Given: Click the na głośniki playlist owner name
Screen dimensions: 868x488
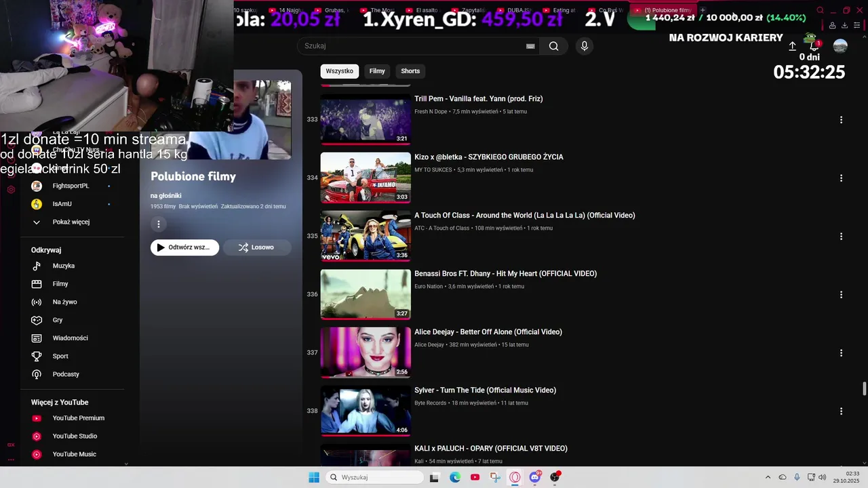Looking at the screenshot, I should tap(166, 196).
